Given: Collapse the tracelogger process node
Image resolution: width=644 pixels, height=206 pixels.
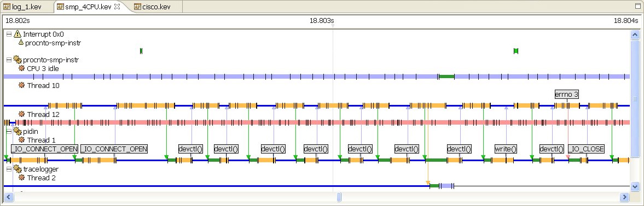Looking at the screenshot, I should (9, 169).
